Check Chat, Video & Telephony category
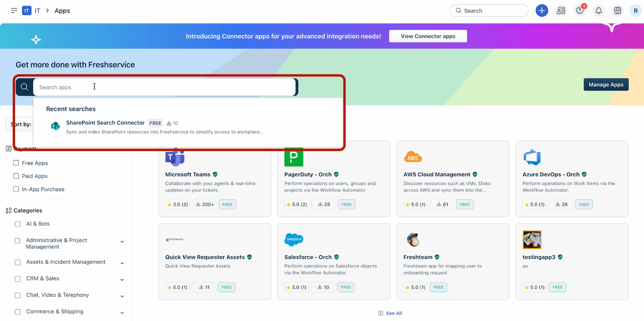This screenshot has height=321, width=644. (18, 295)
